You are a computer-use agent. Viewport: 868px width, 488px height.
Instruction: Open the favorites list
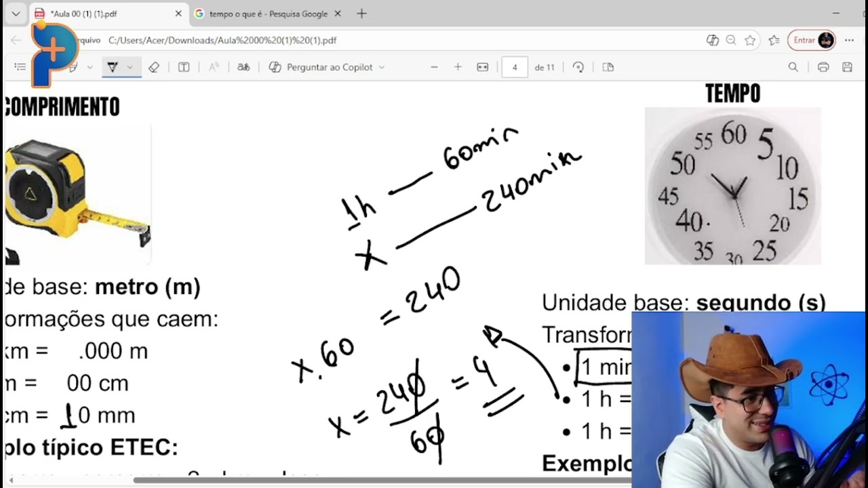coord(774,40)
